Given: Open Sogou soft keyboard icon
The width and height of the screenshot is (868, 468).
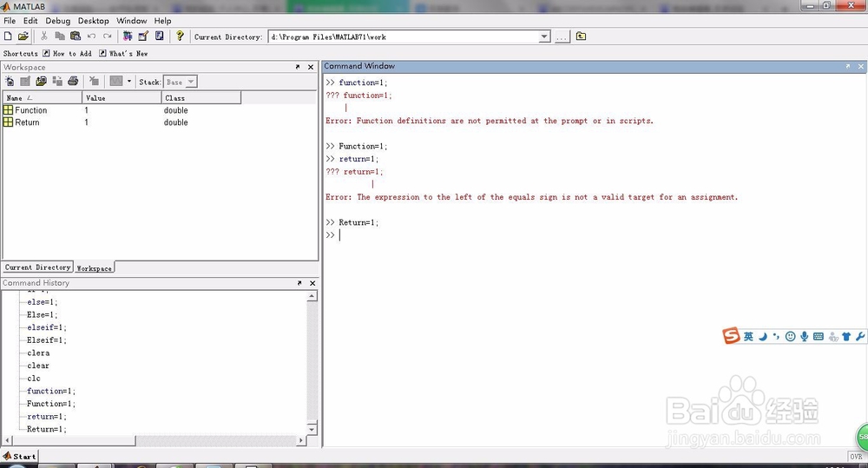Looking at the screenshot, I should coord(819,336).
